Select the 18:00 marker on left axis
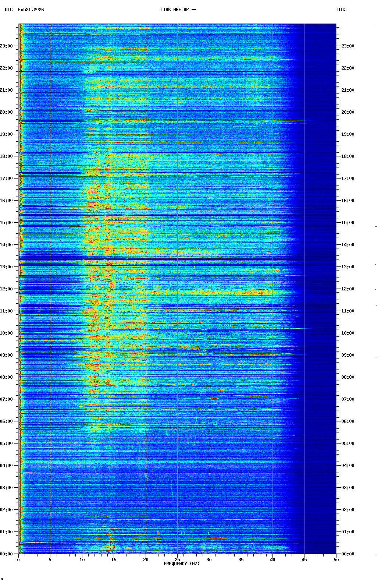 (7, 156)
